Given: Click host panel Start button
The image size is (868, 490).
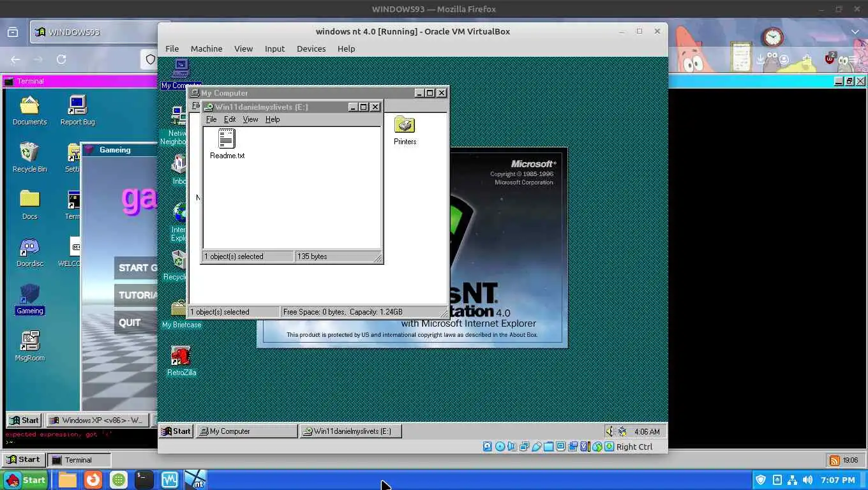Looking at the screenshot, I should point(26,480).
